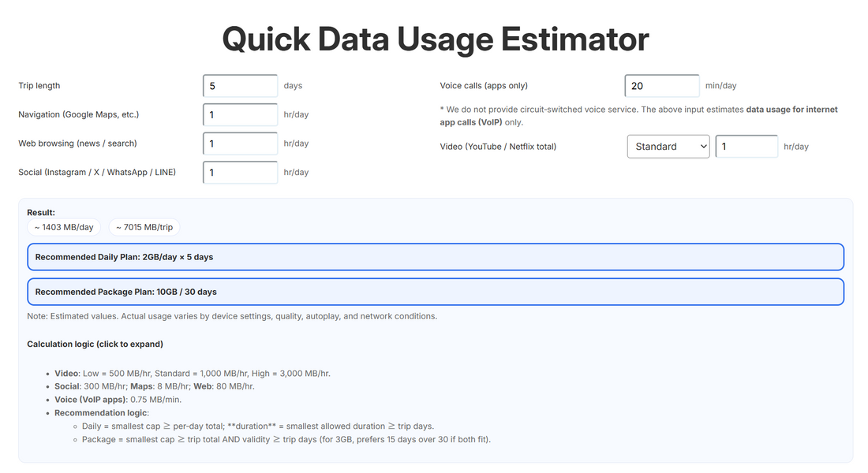The height and width of the screenshot is (473, 868).
Task: Click the ~7015 MB/trip result chip
Action: coord(144,227)
